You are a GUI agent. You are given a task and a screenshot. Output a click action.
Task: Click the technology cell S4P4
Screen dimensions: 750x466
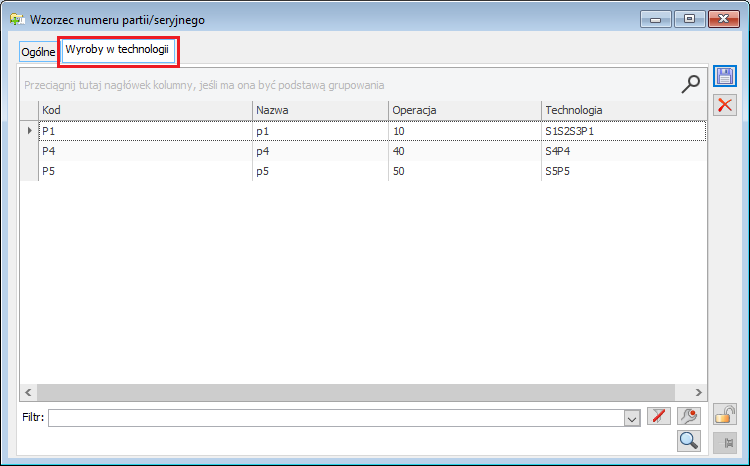point(624,151)
